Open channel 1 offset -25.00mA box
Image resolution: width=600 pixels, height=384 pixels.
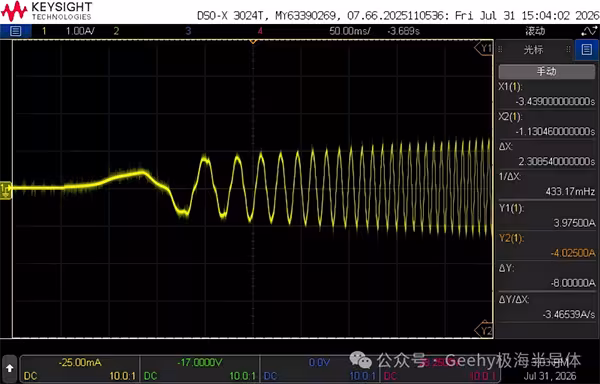pos(80,362)
